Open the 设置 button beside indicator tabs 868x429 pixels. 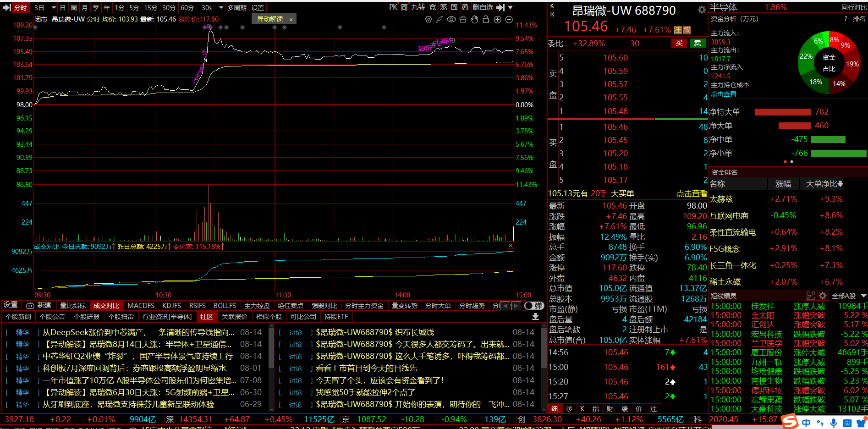[11, 305]
